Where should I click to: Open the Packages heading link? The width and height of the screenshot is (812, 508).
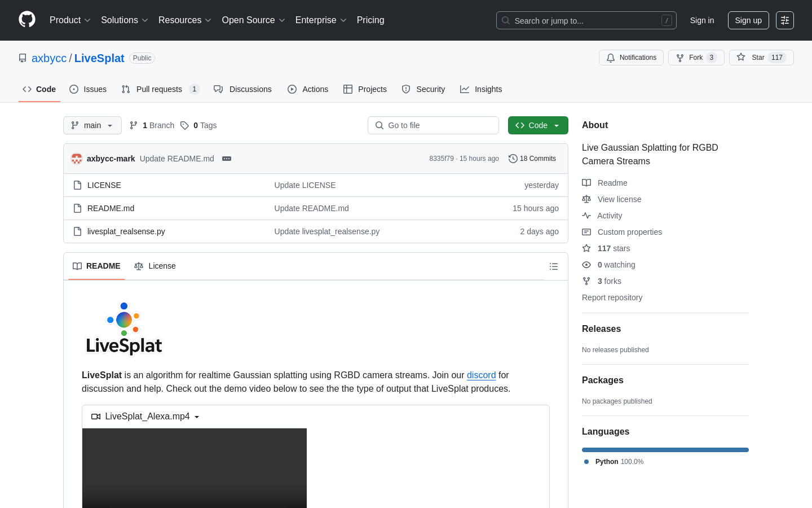pyautogui.click(x=602, y=380)
